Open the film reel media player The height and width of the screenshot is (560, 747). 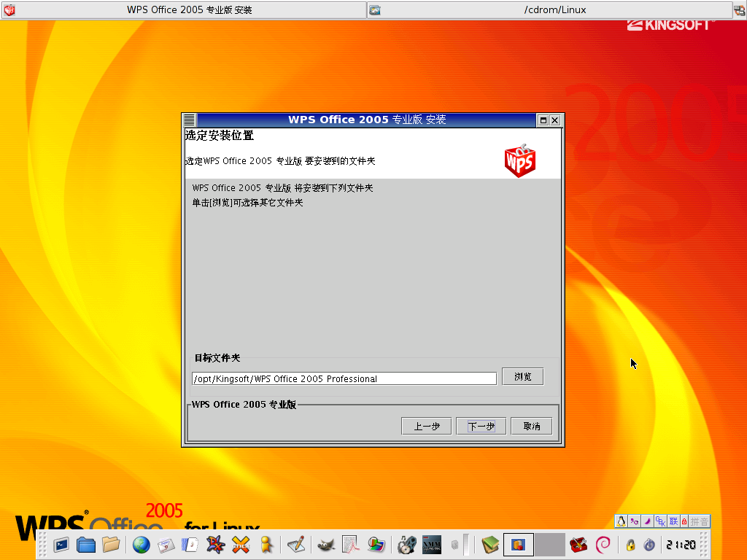406,544
